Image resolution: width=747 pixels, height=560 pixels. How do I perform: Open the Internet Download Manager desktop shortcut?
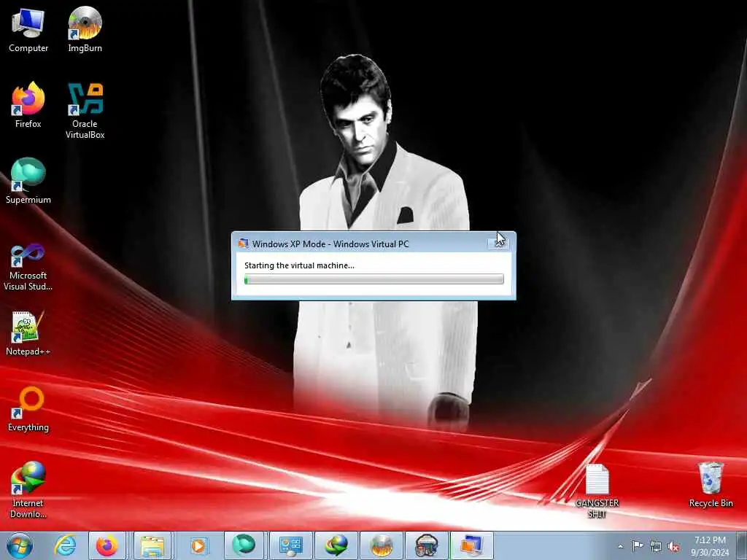pyautogui.click(x=28, y=490)
